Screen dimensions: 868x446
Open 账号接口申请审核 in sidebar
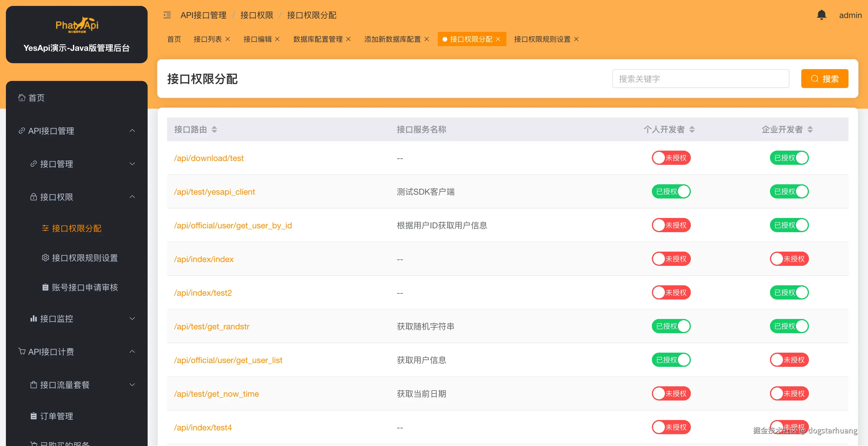84,287
